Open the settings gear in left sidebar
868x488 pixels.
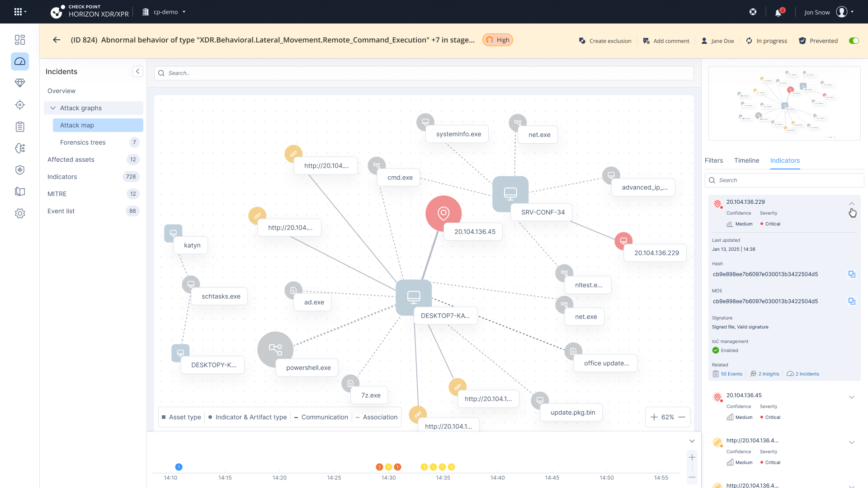(x=20, y=213)
